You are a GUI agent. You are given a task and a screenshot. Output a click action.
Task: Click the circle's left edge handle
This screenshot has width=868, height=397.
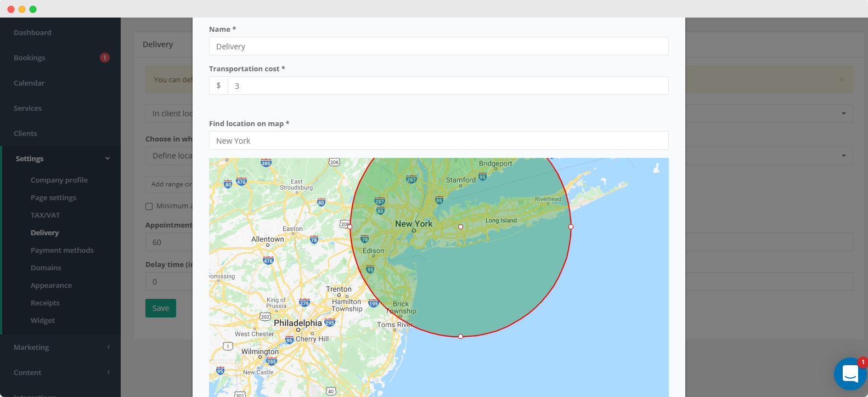(x=350, y=226)
